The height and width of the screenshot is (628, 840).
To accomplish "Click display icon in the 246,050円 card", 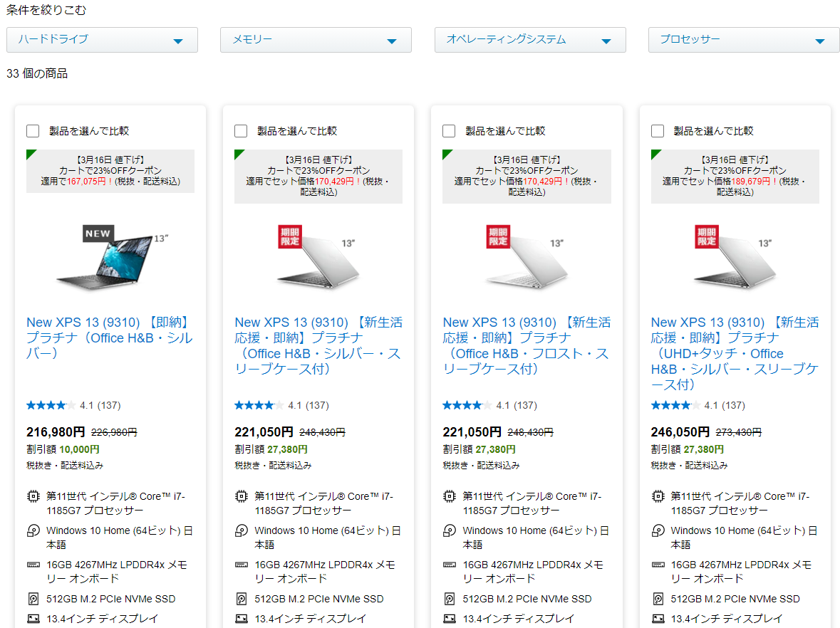I will point(658,619).
